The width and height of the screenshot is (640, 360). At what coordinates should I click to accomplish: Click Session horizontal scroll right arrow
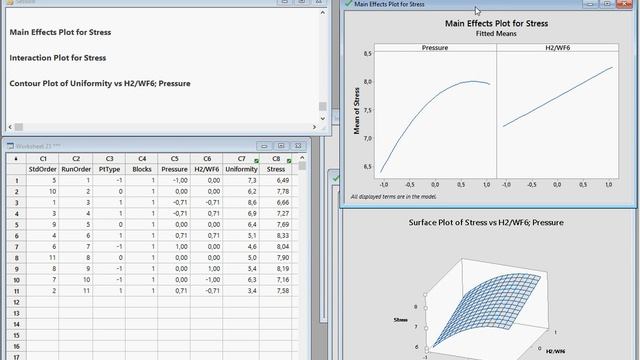pyautogui.click(x=314, y=127)
